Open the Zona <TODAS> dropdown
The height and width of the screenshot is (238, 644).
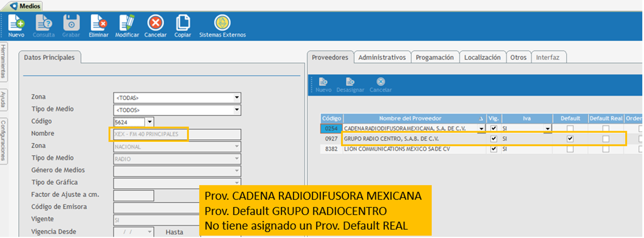(x=237, y=98)
